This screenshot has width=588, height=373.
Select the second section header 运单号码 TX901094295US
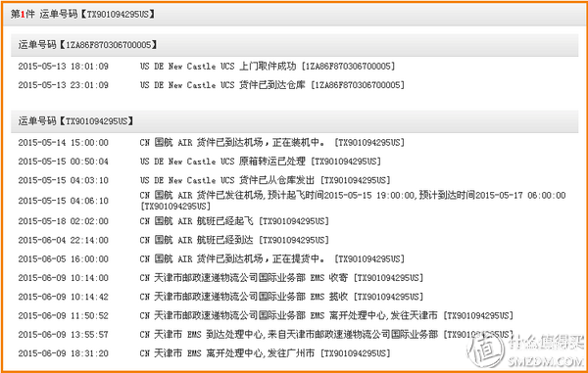(294, 121)
